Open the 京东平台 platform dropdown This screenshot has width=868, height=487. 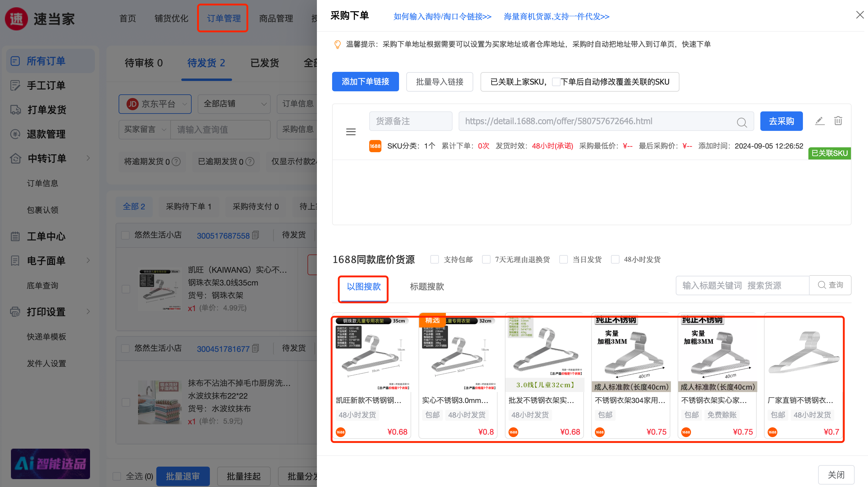tap(155, 104)
